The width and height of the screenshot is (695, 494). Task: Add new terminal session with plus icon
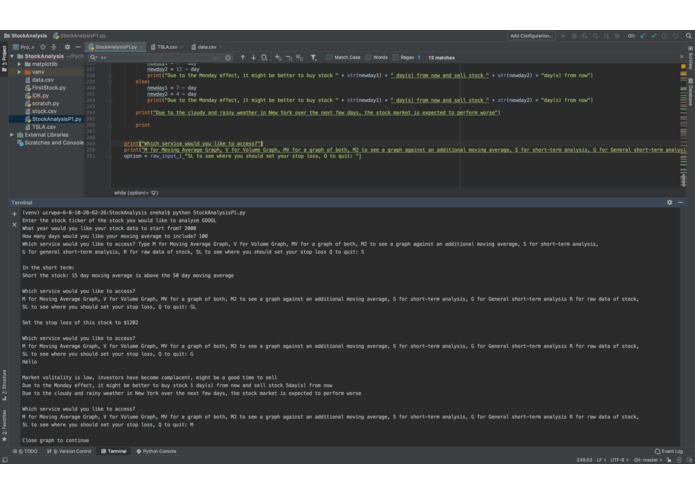14,214
